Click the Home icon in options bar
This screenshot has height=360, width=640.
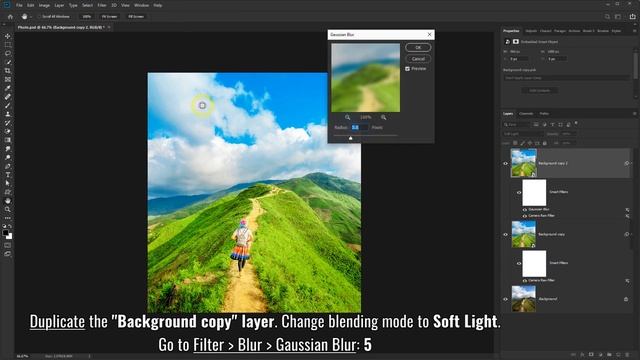click(x=10, y=17)
